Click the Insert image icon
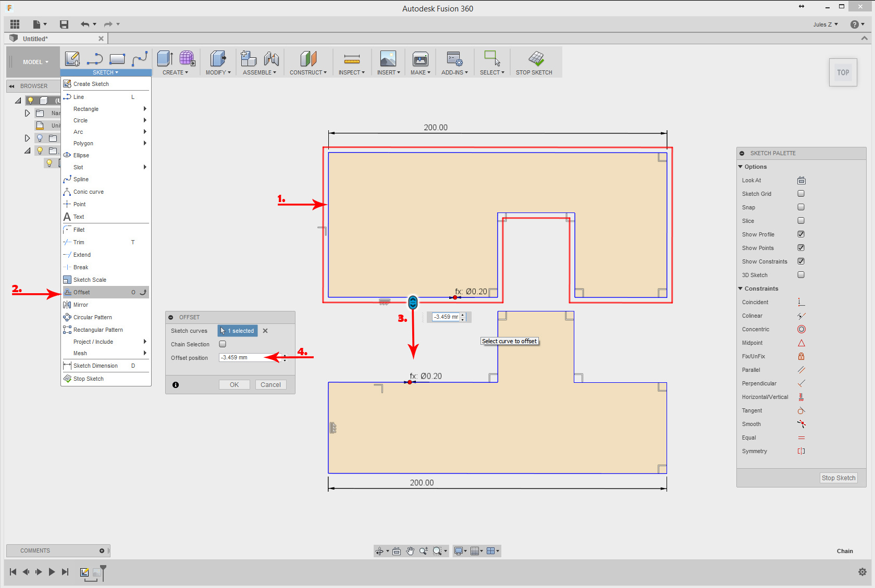Image resolution: width=875 pixels, height=588 pixels. click(x=388, y=59)
